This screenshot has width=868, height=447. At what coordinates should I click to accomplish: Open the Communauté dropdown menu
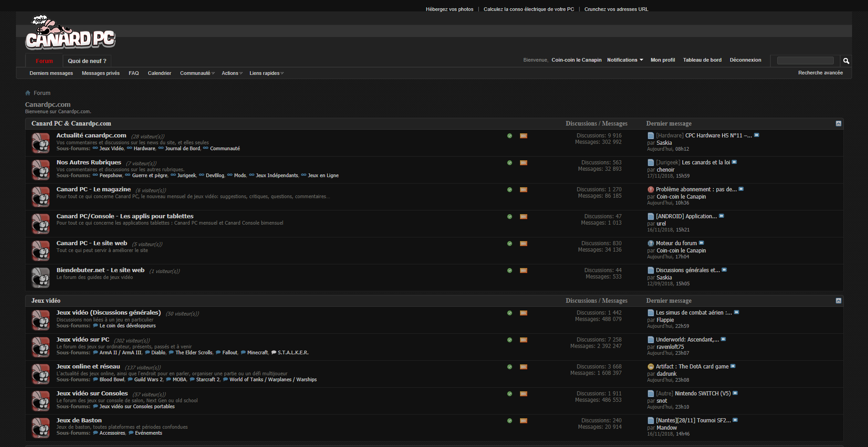tap(197, 73)
